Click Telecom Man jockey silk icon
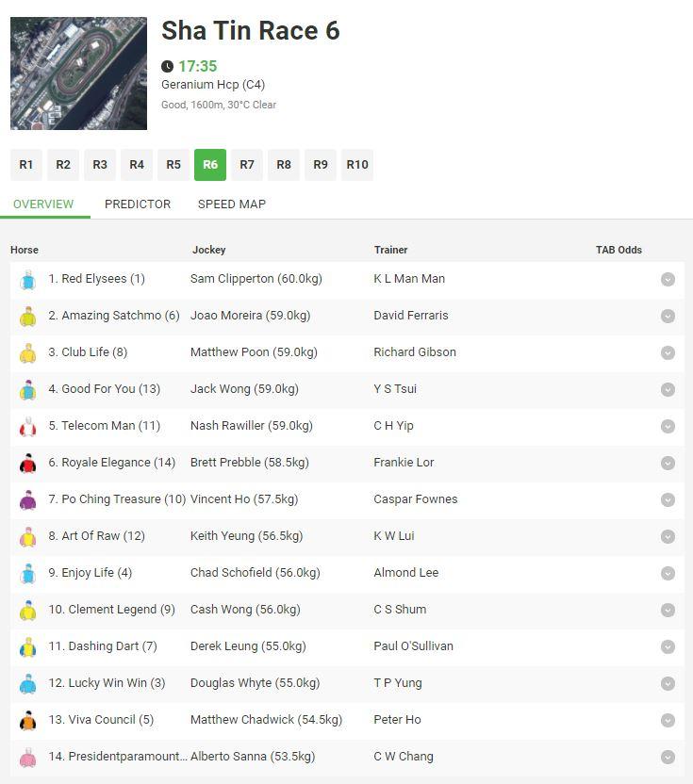Screen dimensions: 693x784 click(x=27, y=427)
